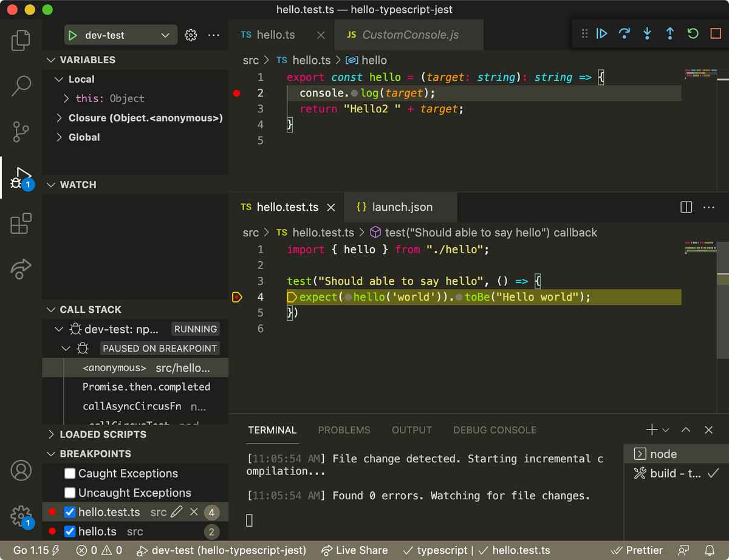Open the Extensions view
The width and height of the screenshot is (729, 560).
[21, 224]
